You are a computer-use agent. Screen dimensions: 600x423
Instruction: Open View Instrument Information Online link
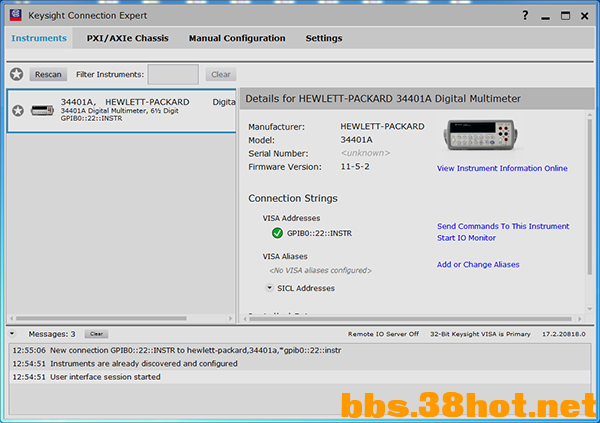pos(502,168)
